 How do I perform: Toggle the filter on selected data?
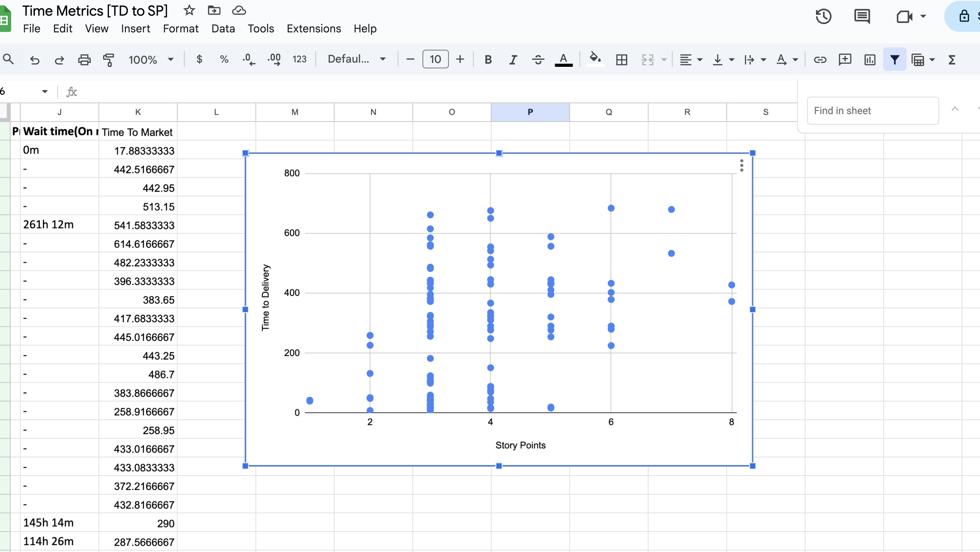click(x=894, y=60)
